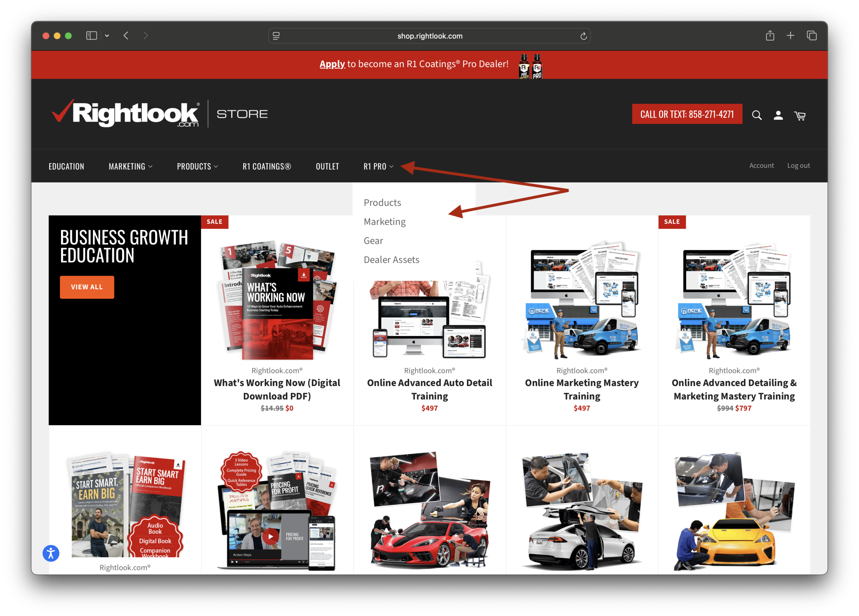
Task: Select Dealer Assets in R1 Pro submenu
Action: (x=391, y=260)
